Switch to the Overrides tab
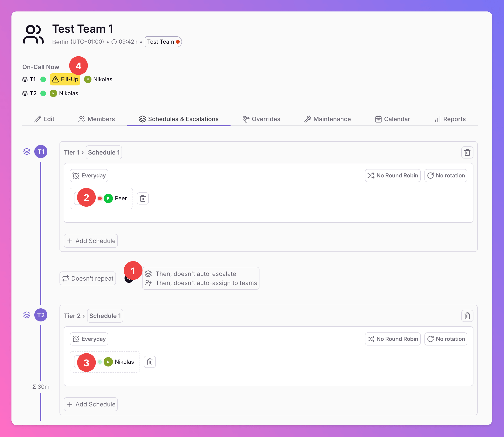The width and height of the screenshot is (504, 437). point(261,119)
